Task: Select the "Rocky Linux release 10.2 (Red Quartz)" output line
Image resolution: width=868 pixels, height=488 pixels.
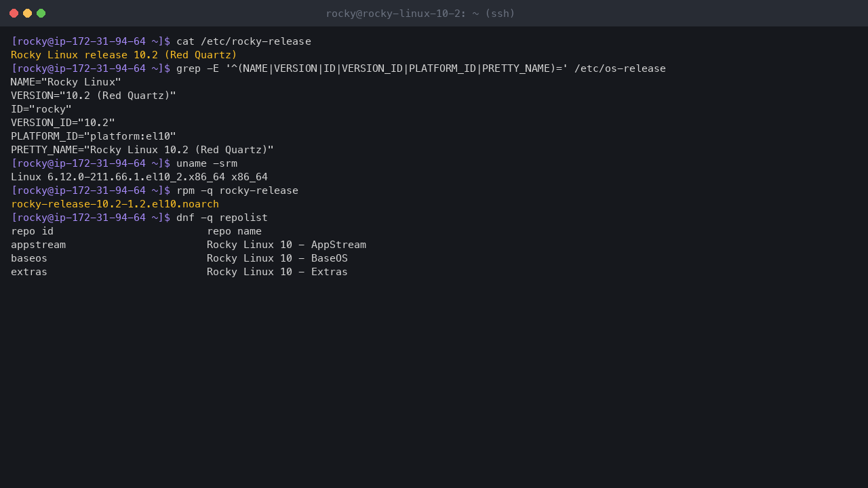Action: (124, 55)
